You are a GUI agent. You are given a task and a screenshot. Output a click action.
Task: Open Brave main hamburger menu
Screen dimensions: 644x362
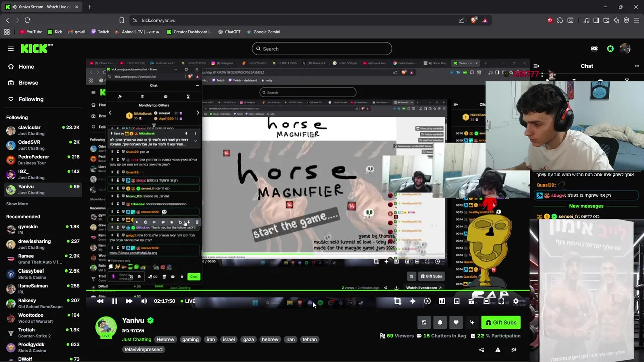(637, 20)
